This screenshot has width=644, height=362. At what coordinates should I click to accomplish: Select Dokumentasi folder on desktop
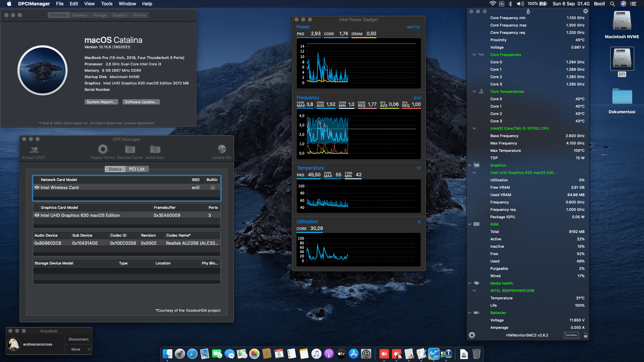pyautogui.click(x=622, y=97)
